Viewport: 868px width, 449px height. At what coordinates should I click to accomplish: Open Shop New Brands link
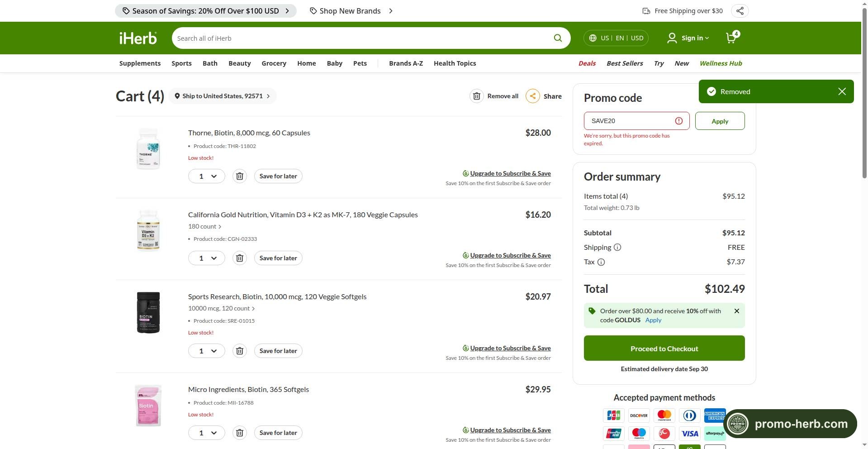coord(351,11)
